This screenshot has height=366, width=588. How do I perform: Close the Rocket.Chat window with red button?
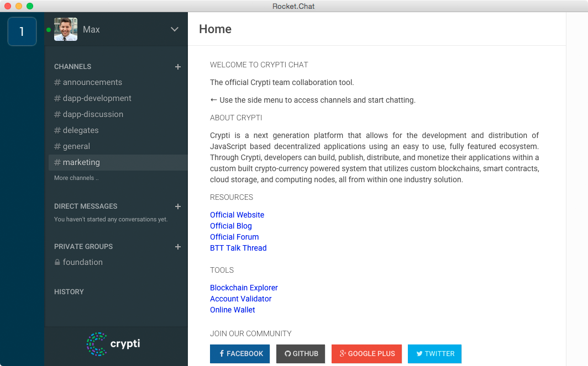pos(8,6)
